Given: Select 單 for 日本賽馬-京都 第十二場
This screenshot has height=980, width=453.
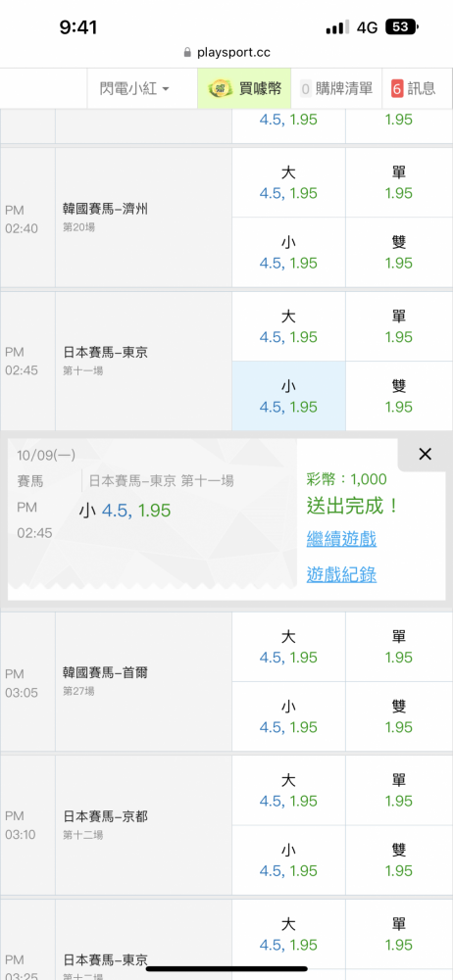Looking at the screenshot, I should (x=399, y=790).
